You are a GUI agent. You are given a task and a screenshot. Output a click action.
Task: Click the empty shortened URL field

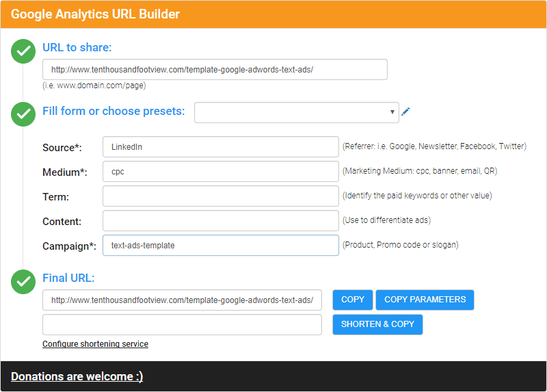tap(182, 325)
